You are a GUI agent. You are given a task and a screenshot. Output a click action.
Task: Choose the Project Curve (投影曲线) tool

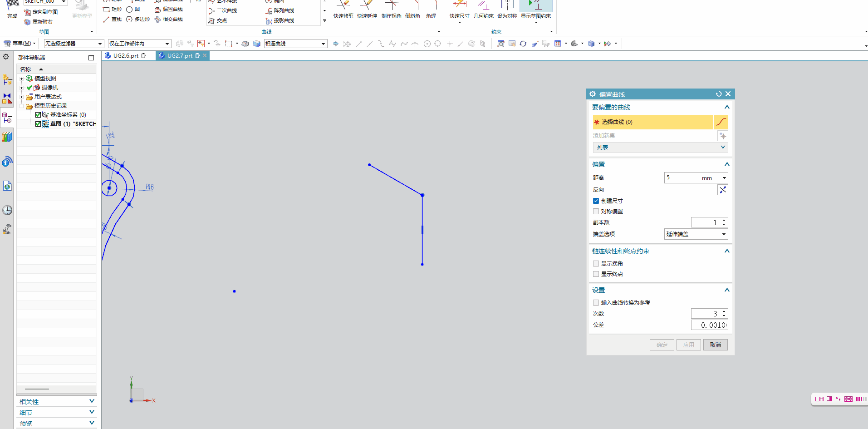click(280, 20)
